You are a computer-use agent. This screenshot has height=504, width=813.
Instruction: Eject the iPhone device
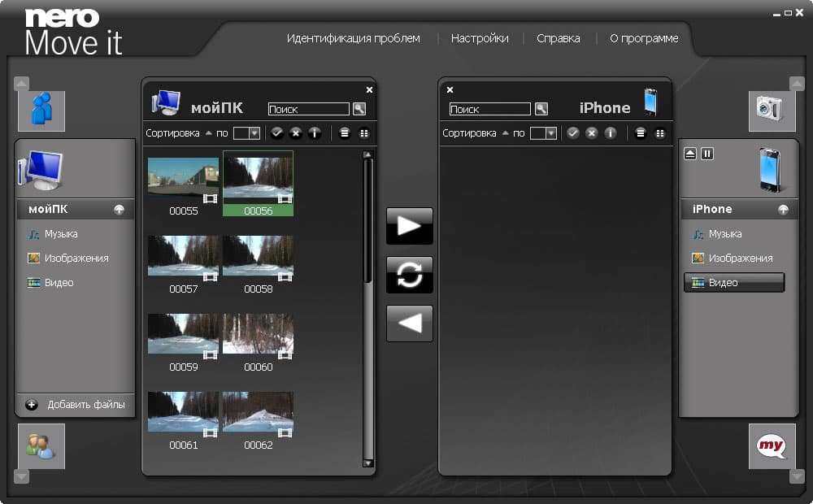pyautogui.click(x=690, y=154)
